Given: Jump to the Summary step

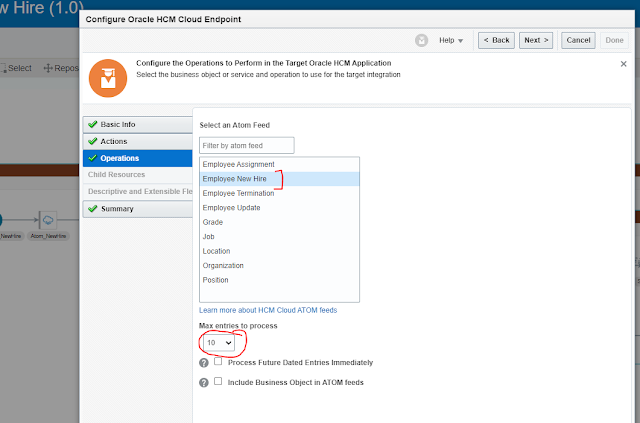Looking at the screenshot, I should pos(138,209).
